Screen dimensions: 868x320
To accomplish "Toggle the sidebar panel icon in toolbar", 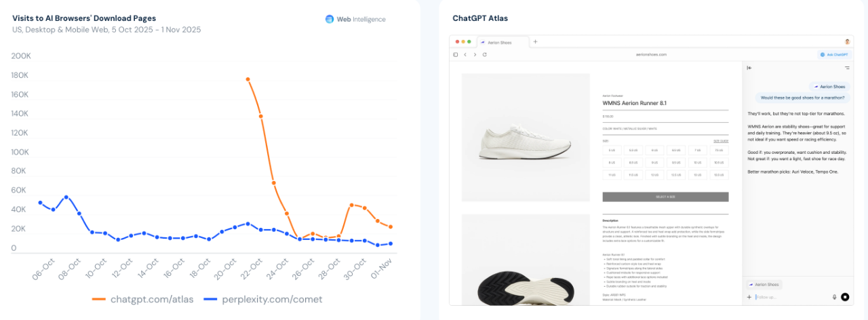I will [456, 54].
